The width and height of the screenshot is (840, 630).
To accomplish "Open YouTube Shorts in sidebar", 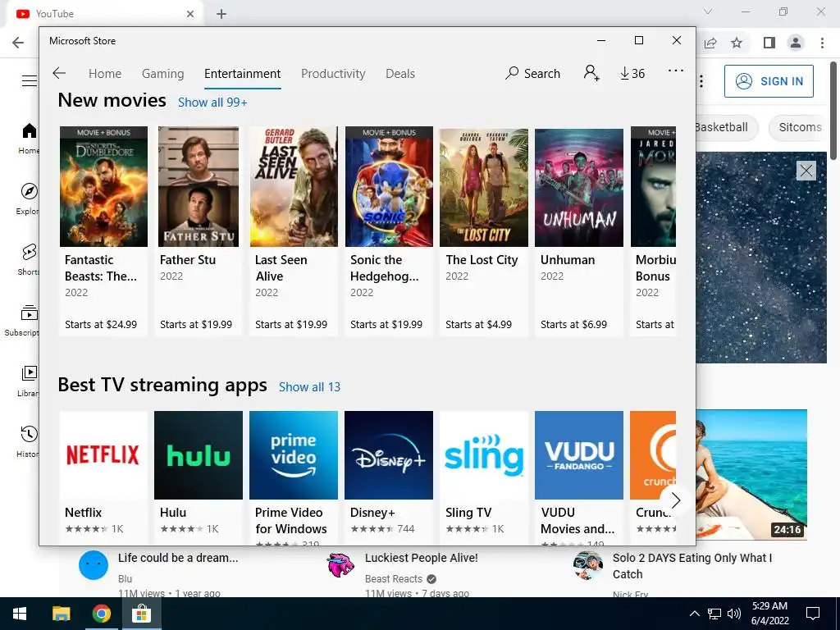I will [x=29, y=259].
